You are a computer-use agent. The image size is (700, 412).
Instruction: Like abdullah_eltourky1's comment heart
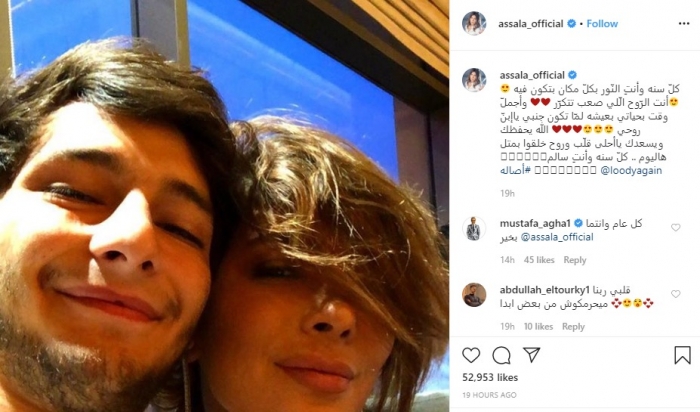pos(675,294)
